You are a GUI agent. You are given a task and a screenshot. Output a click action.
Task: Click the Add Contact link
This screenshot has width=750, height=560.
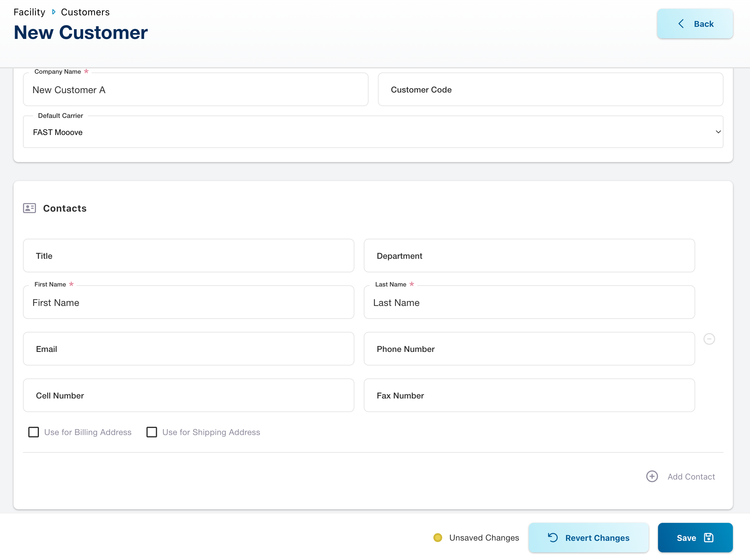click(691, 477)
